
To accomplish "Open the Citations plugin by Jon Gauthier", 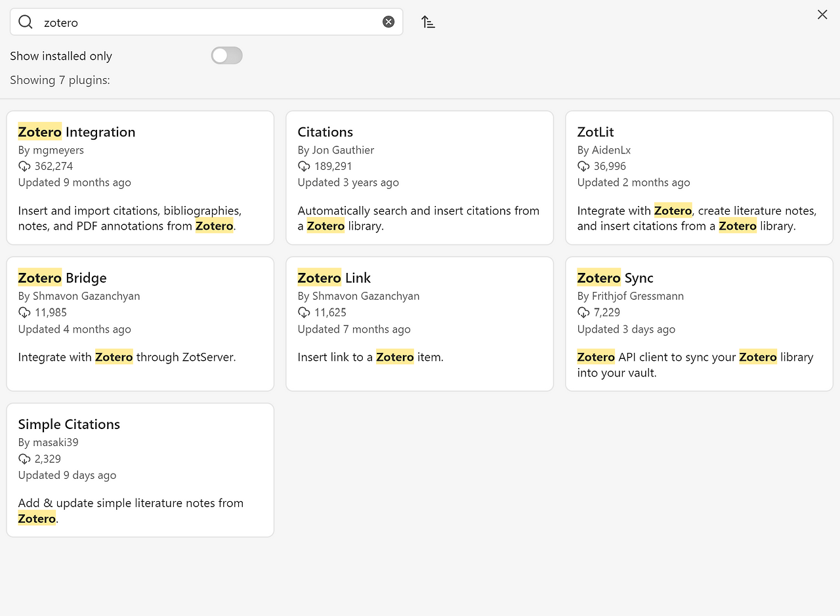I will tap(325, 132).
